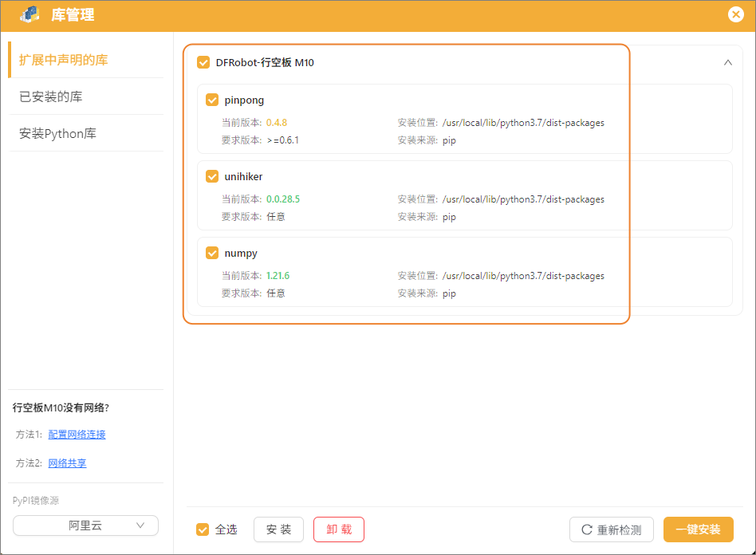The image size is (756, 555).
Task: Click the DFRobot-行空板 M10 group title
Action: pyautogui.click(x=265, y=63)
